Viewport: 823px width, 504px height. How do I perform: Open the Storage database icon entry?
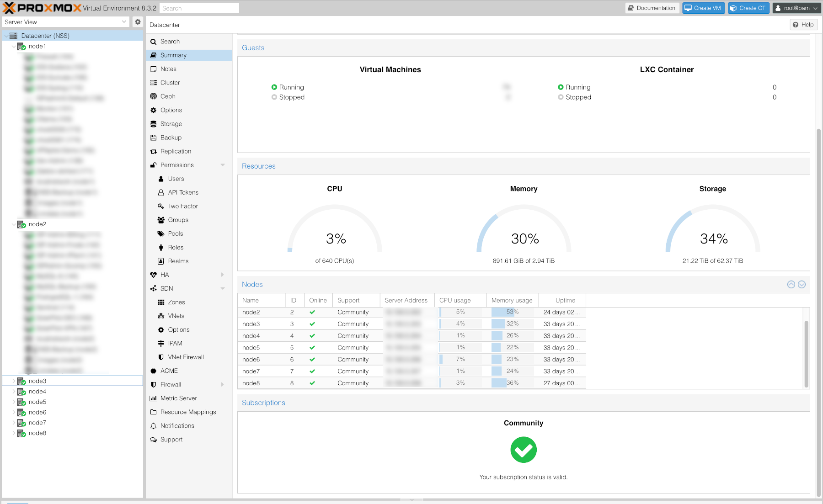click(x=154, y=124)
